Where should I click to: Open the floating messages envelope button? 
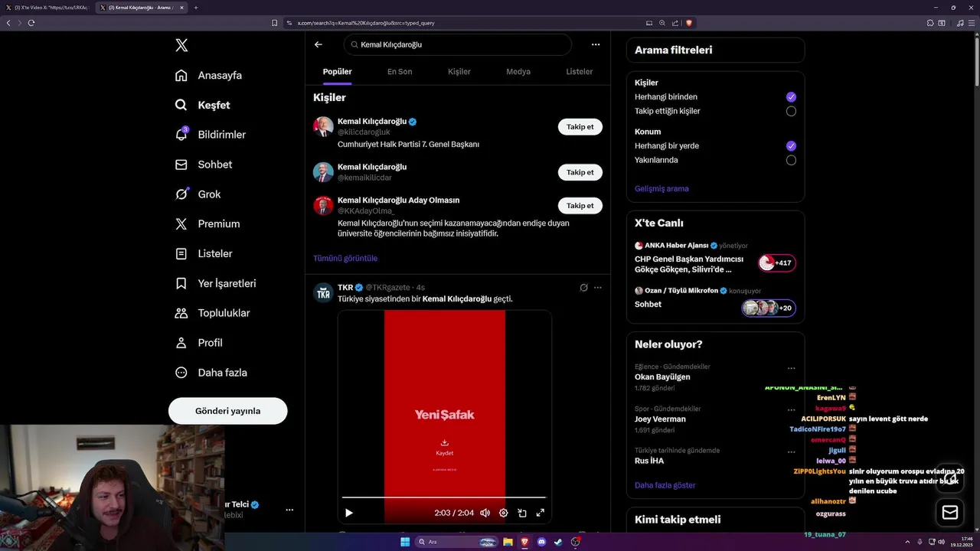coord(950,513)
